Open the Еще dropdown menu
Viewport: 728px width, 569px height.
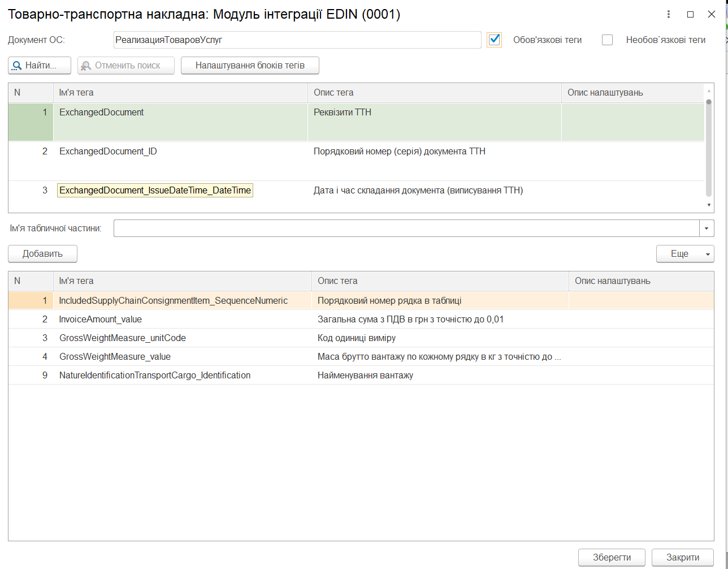(x=685, y=254)
